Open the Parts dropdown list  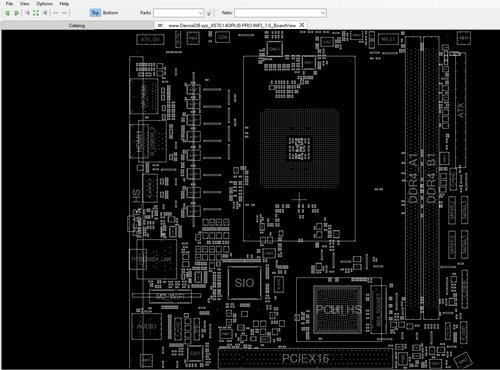pyautogui.click(x=201, y=13)
